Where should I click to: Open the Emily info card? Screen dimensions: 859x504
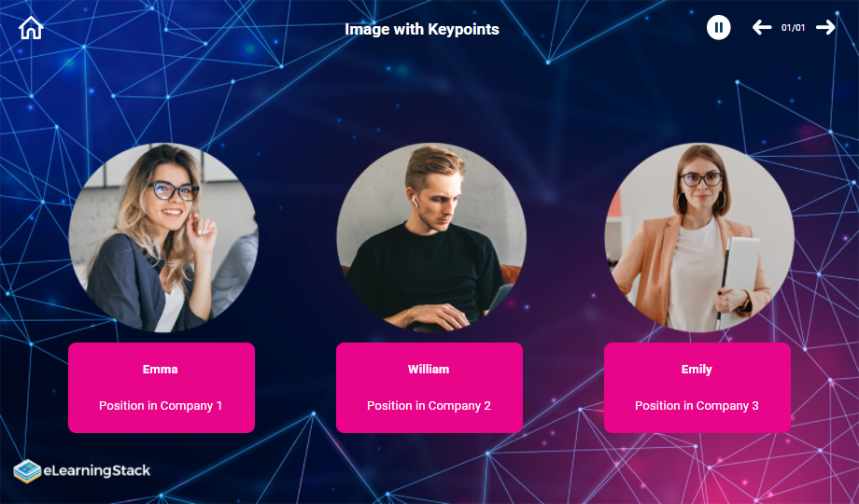(697, 388)
